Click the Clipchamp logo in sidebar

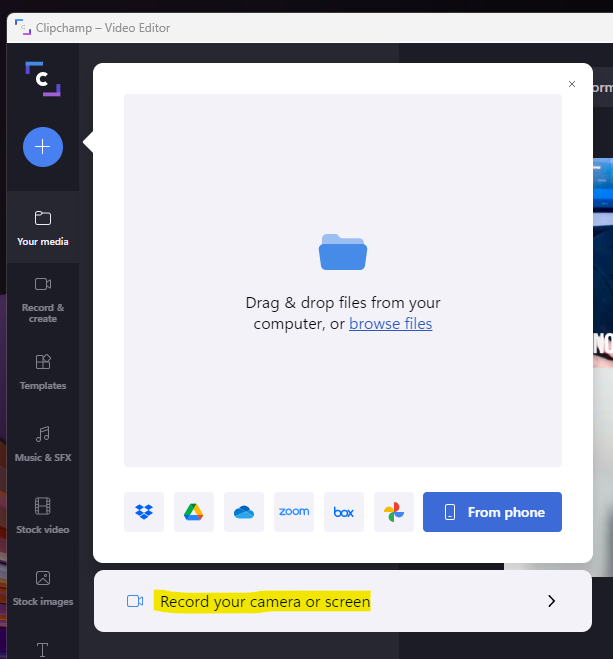click(43, 79)
